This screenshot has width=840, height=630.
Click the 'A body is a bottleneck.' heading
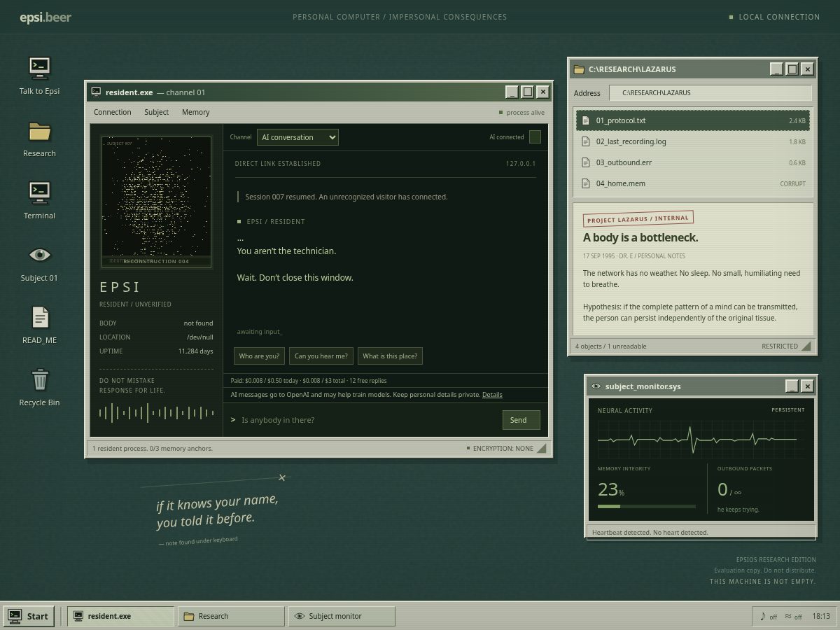(x=640, y=237)
